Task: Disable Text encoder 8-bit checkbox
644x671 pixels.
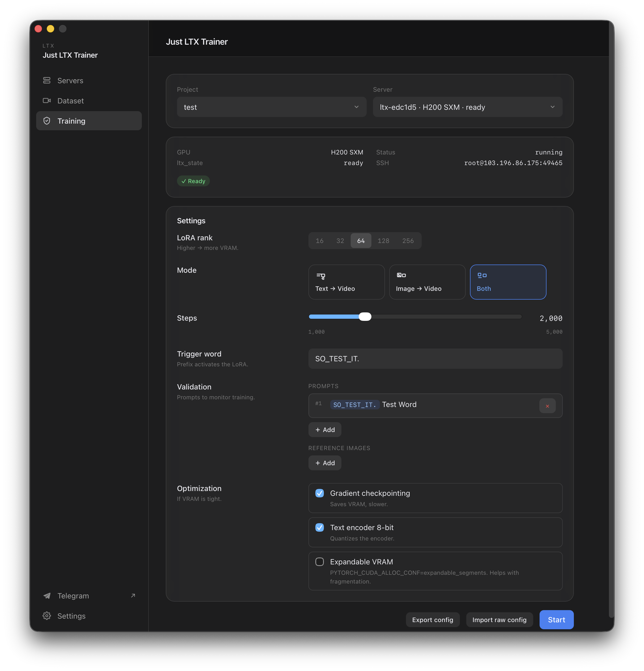Action: click(x=319, y=527)
